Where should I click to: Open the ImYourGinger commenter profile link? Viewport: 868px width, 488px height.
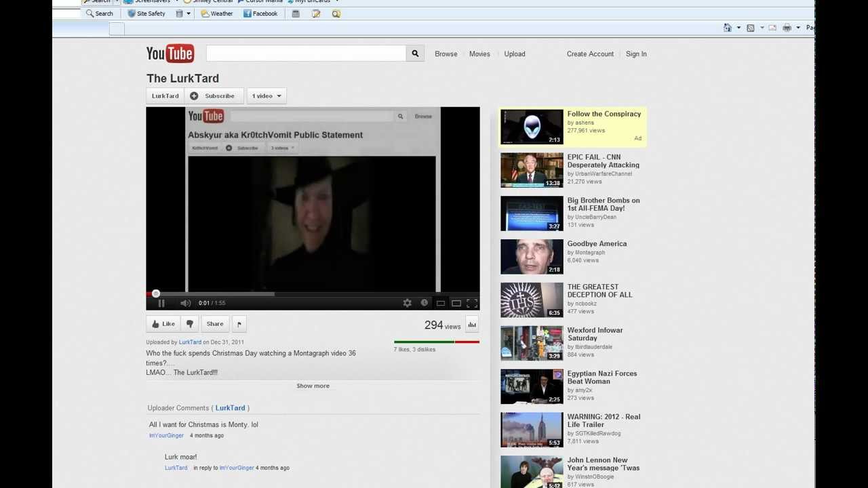(166, 435)
